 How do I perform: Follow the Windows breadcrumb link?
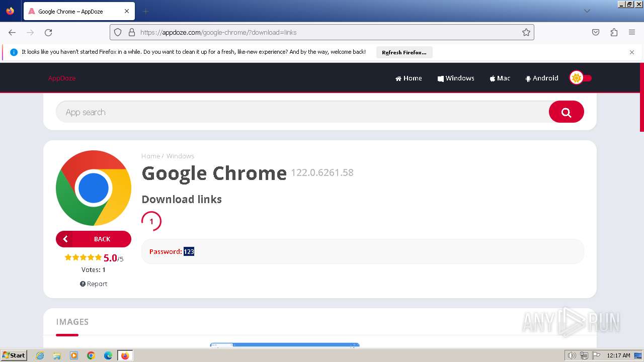pyautogui.click(x=180, y=156)
